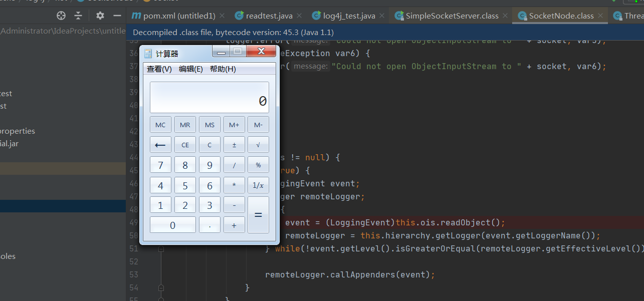Close the SimpleSocketServer.class tab

[505, 16]
